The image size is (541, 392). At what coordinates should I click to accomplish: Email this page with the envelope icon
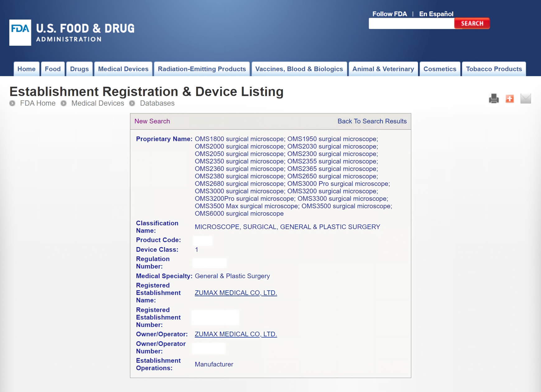pyautogui.click(x=526, y=99)
